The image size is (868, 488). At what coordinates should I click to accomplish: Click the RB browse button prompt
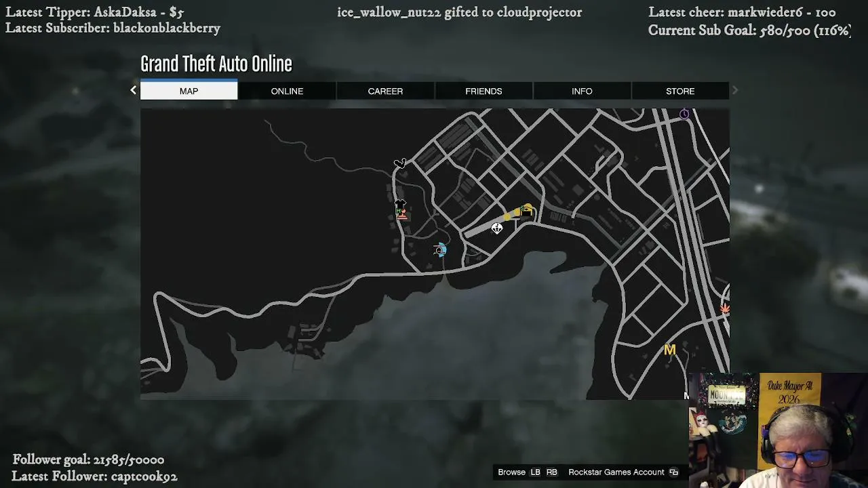tap(552, 472)
